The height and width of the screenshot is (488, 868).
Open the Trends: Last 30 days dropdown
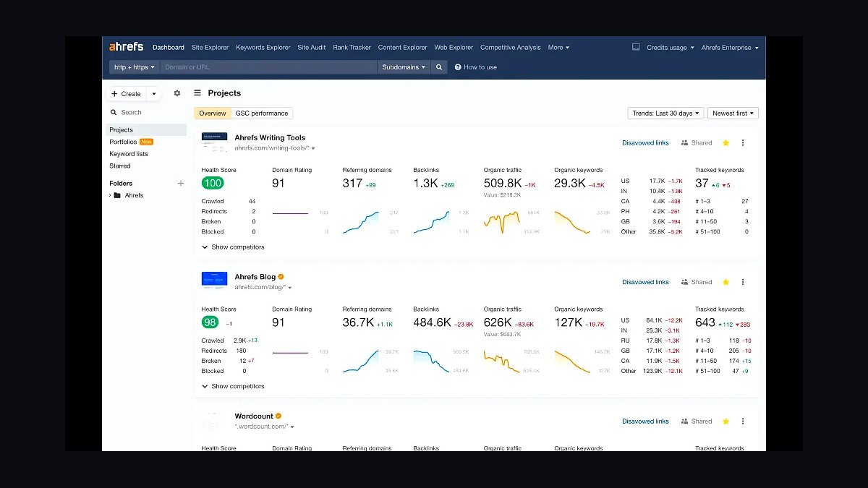[666, 114]
